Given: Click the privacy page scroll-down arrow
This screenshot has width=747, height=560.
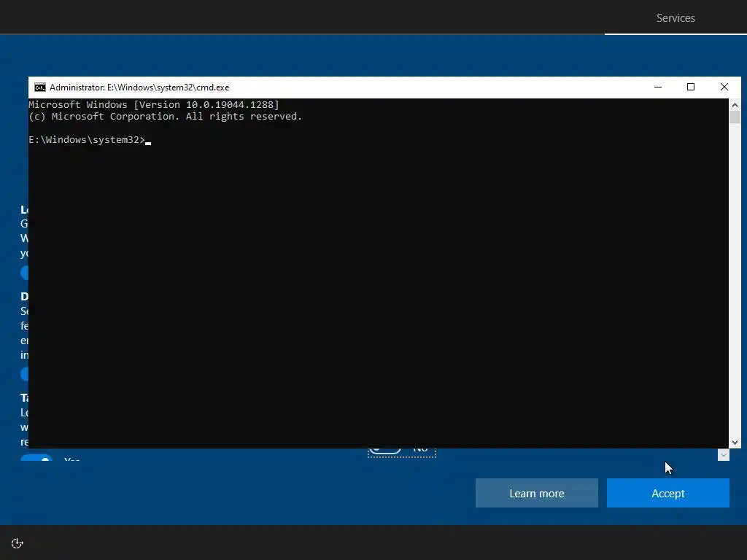Looking at the screenshot, I should coord(723,455).
